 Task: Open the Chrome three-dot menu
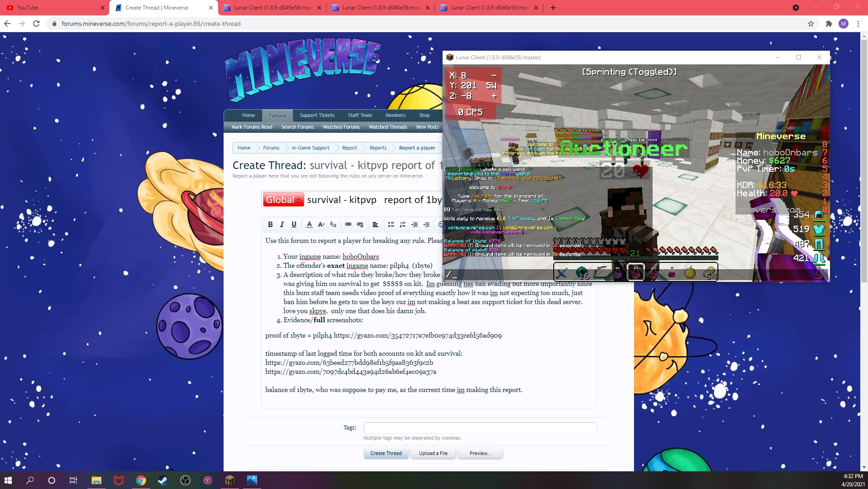pyautogui.click(x=858, y=24)
